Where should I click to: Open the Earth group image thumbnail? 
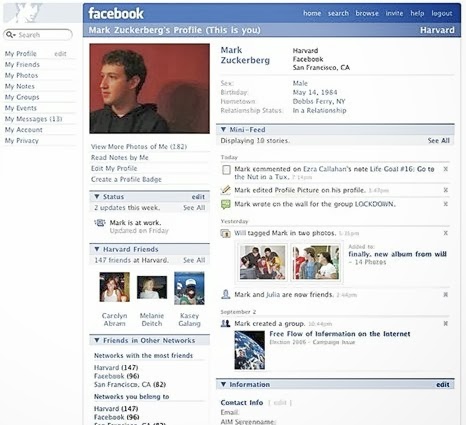tap(249, 350)
